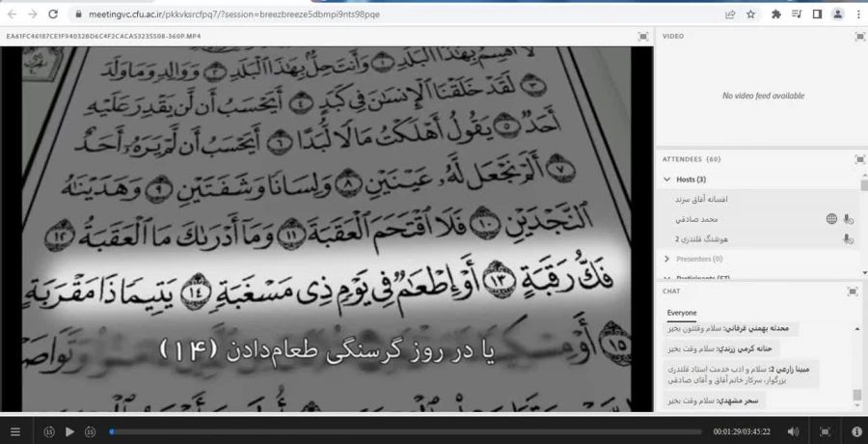The width and height of the screenshot is (868, 444).
Task: Select the Everyone chat tab
Action: click(x=682, y=313)
